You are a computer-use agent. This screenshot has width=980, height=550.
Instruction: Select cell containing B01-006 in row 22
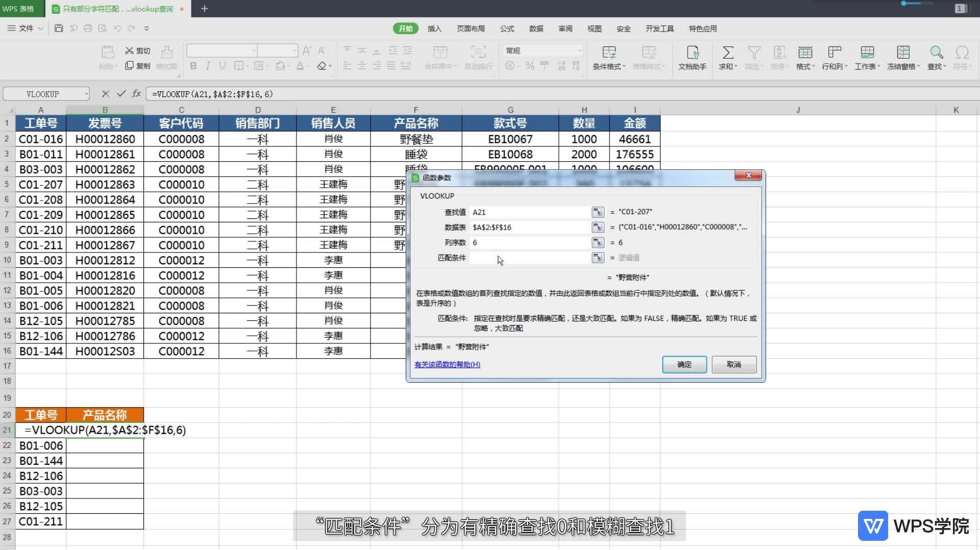click(x=41, y=445)
